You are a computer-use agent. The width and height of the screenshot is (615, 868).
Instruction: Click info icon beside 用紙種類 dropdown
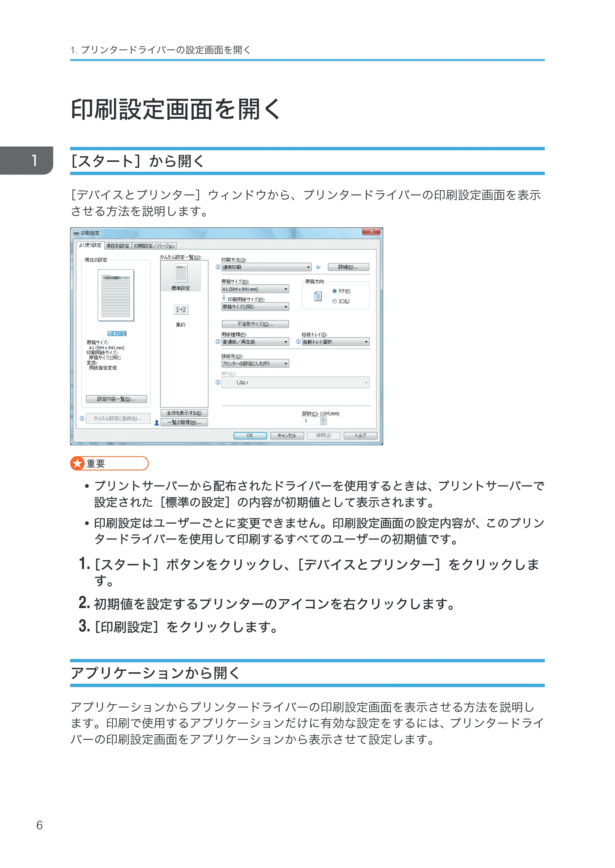(x=218, y=342)
